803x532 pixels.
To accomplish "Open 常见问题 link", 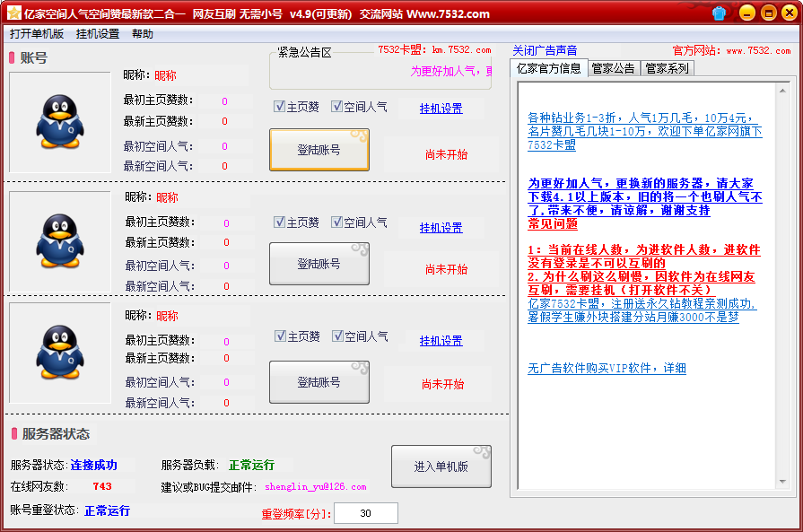I will pyautogui.click(x=553, y=223).
